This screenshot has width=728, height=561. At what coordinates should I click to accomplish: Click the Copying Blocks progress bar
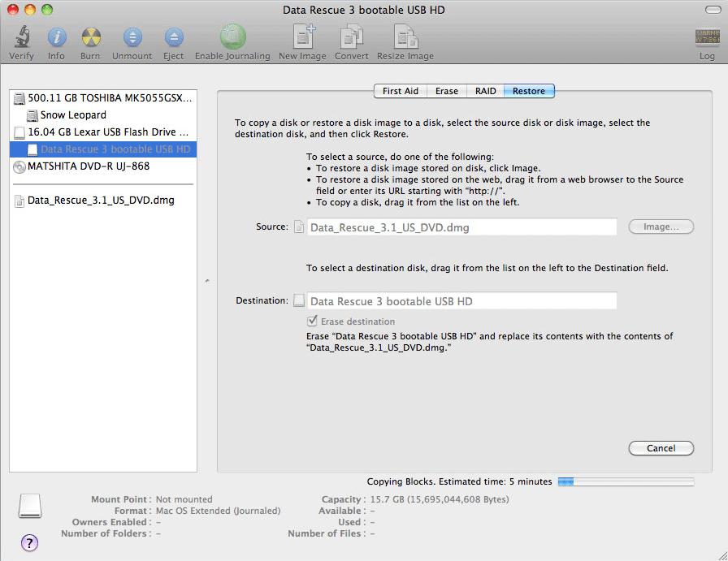626,481
